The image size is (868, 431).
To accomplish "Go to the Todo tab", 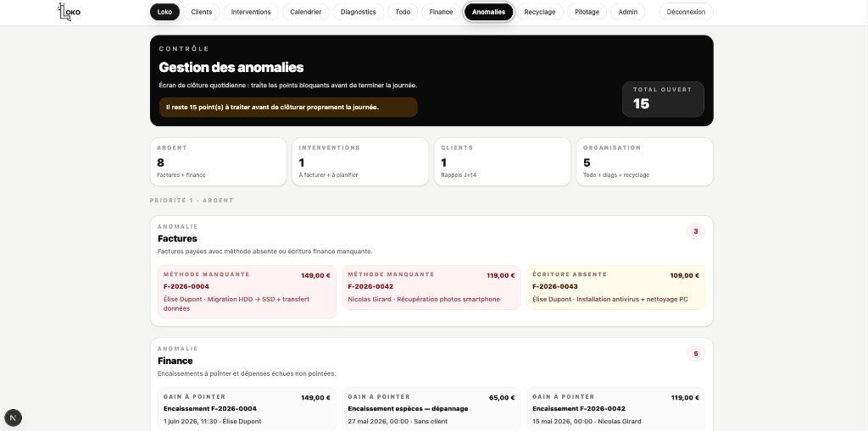I will [403, 12].
